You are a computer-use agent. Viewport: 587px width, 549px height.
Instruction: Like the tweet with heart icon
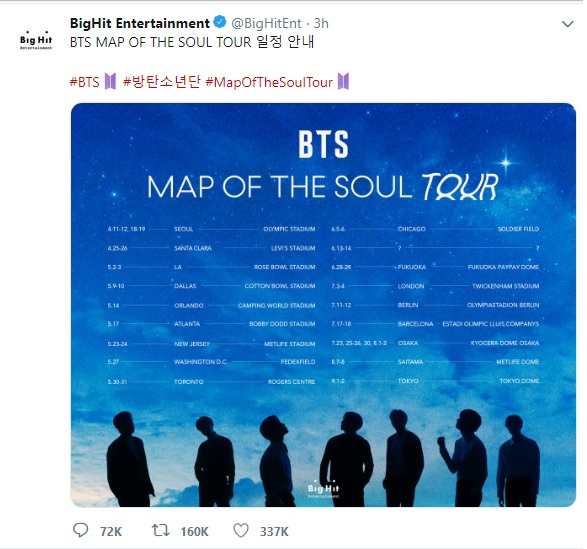(x=241, y=530)
